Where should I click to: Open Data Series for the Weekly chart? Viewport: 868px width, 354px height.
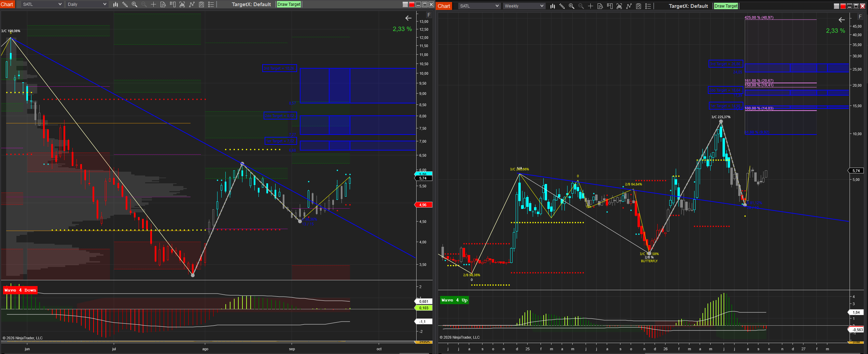(x=619, y=6)
